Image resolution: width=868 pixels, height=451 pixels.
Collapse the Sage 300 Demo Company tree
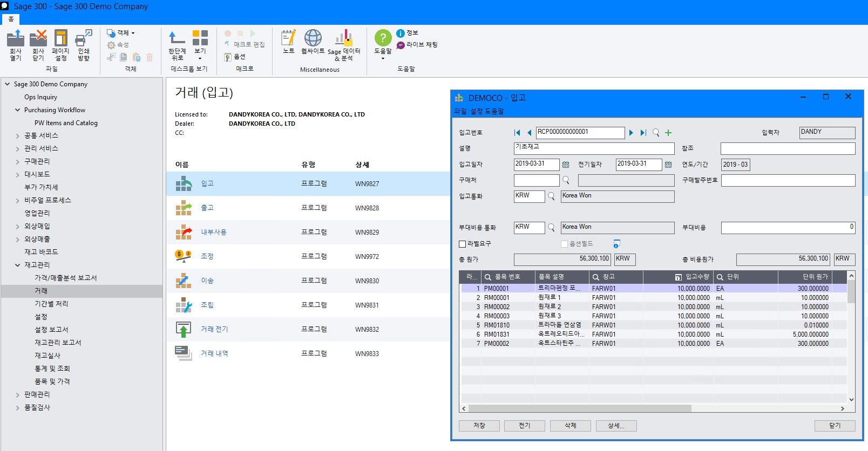coord(7,84)
